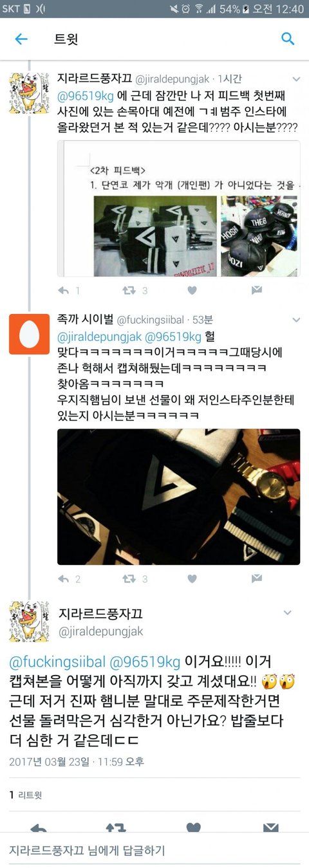View the 1 리트윗 retweet count
This screenshot has height=868, width=309.
(26, 795)
